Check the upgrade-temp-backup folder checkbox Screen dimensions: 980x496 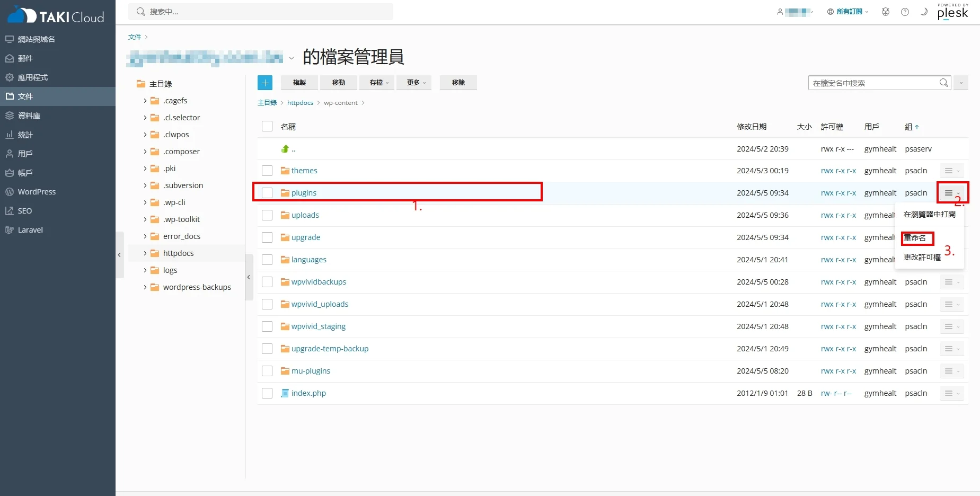[x=267, y=349]
